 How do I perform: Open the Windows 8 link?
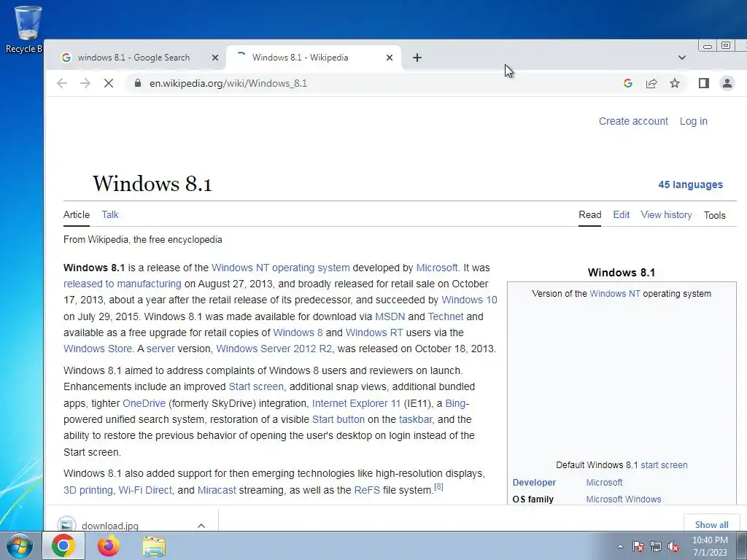pyautogui.click(x=298, y=332)
